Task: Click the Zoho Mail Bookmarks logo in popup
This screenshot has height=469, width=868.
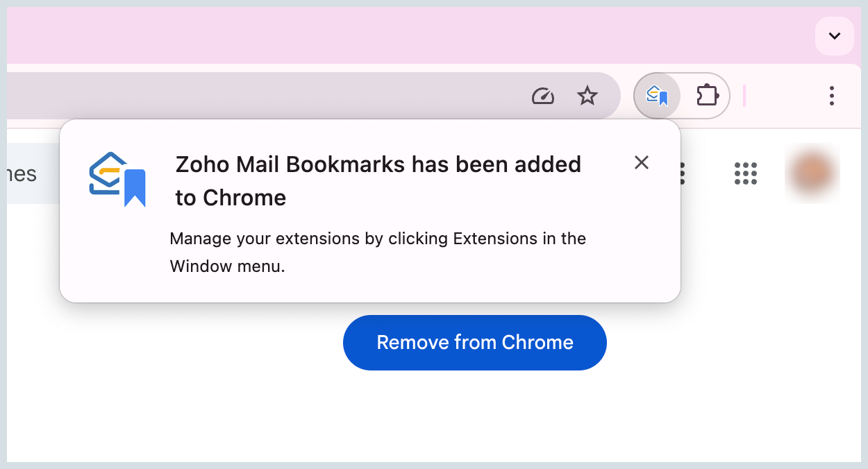Action: [118, 178]
